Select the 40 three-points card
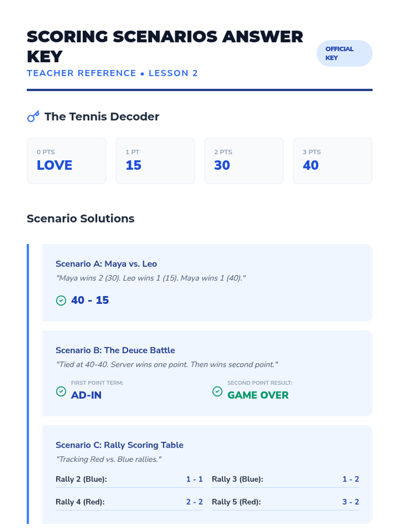Viewport: 399px width, 532px height. pos(332,161)
